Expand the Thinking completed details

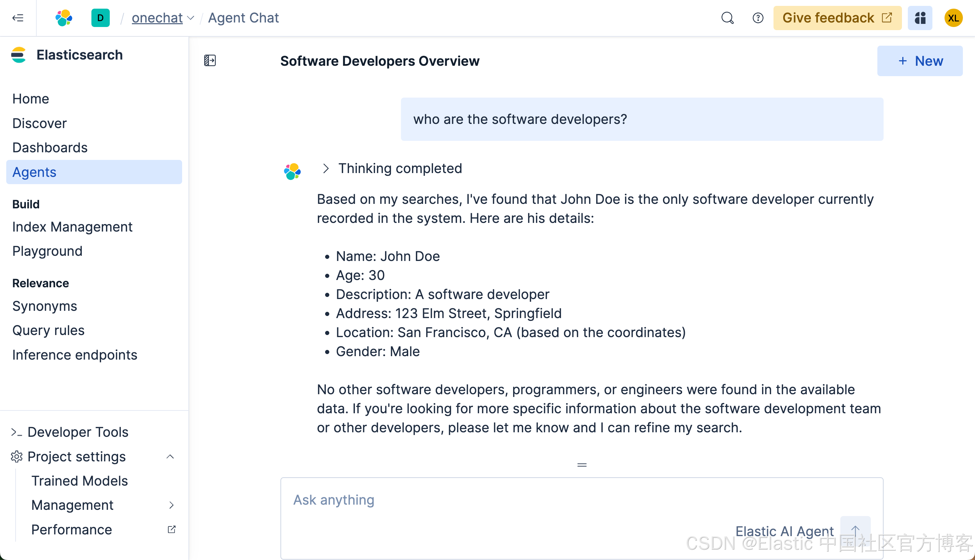(x=325, y=169)
